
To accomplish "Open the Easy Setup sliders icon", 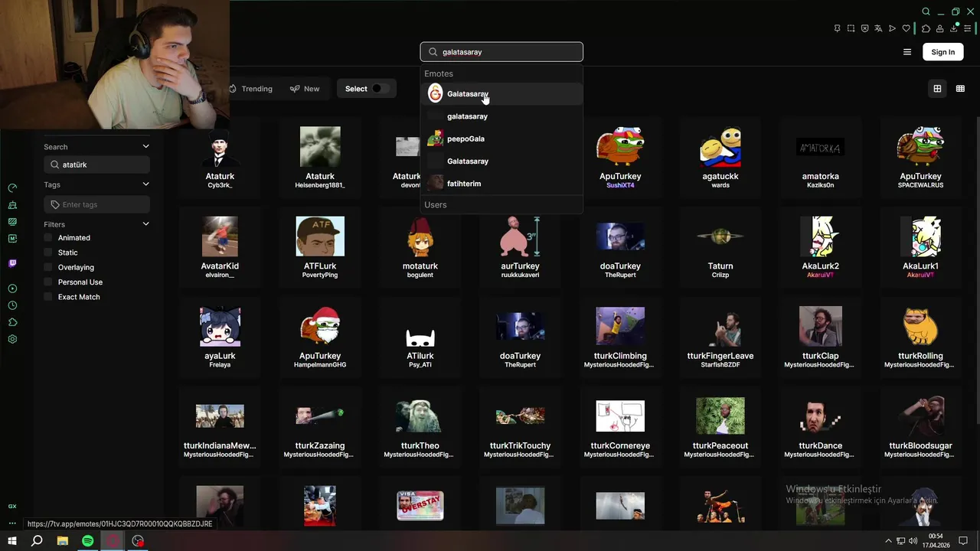I will (x=968, y=28).
